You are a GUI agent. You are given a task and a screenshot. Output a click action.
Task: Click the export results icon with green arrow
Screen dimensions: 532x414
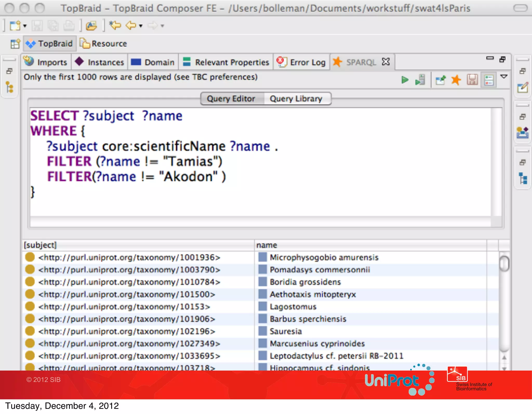(x=441, y=80)
